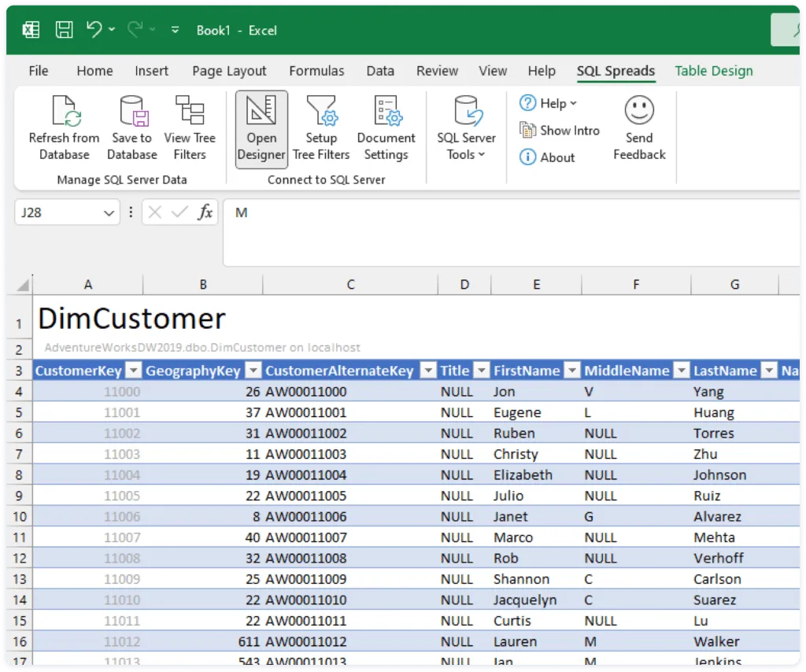Switch to the Formulas tab
The height and width of the screenshot is (672, 806).
tap(316, 71)
